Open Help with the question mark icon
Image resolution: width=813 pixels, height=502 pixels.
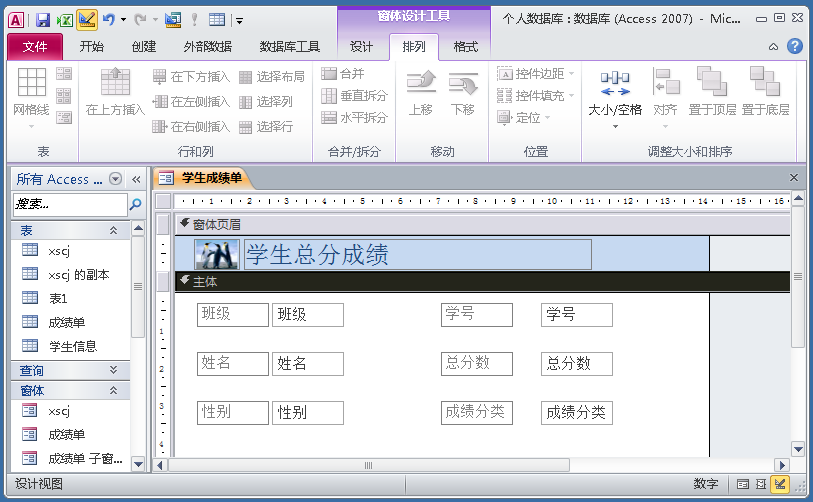(794, 46)
